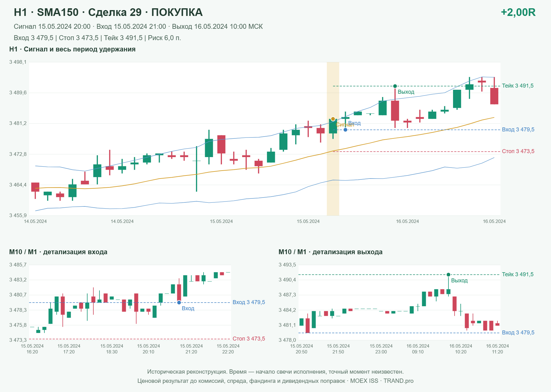551x392 pixels.
Task: Click x-axis label '15.05.2024 22:20' on entry chart
Action: (x=228, y=349)
